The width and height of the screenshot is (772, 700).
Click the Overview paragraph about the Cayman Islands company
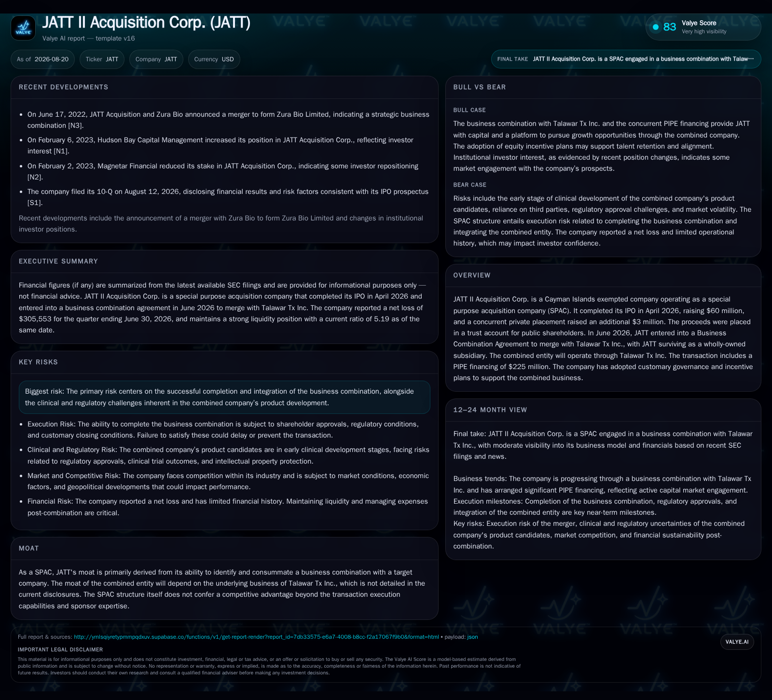tap(603, 339)
